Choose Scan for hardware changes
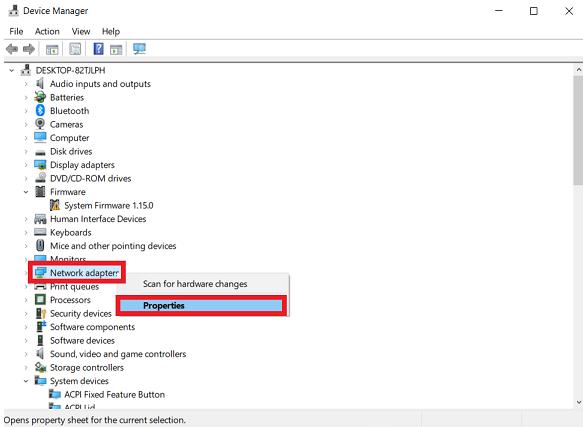 click(195, 284)
